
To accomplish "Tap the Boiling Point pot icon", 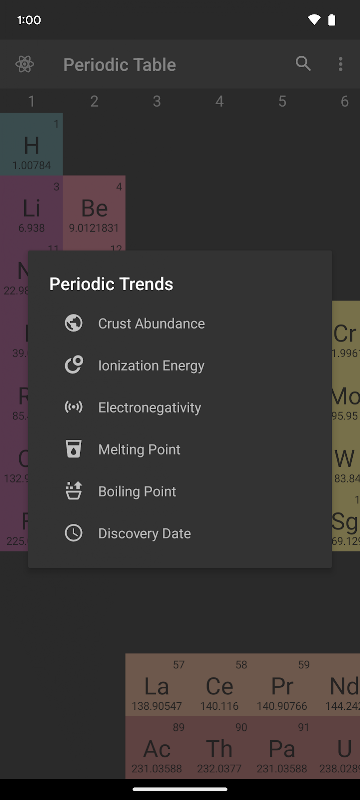I will pos(73,491).
